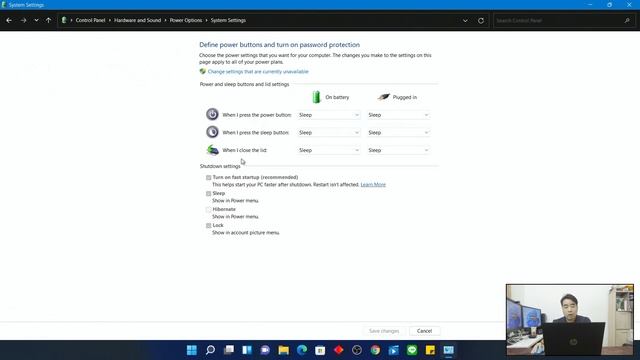Open Sticky Notes from taskbar
Image resolution: width=640 pixels, height=360 pixels.
tap(430, 350)
